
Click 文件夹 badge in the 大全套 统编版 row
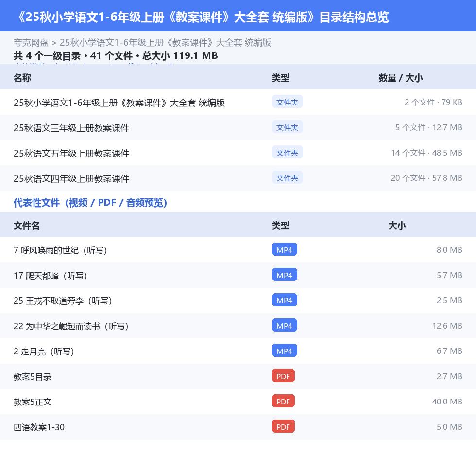click(287, 102)
